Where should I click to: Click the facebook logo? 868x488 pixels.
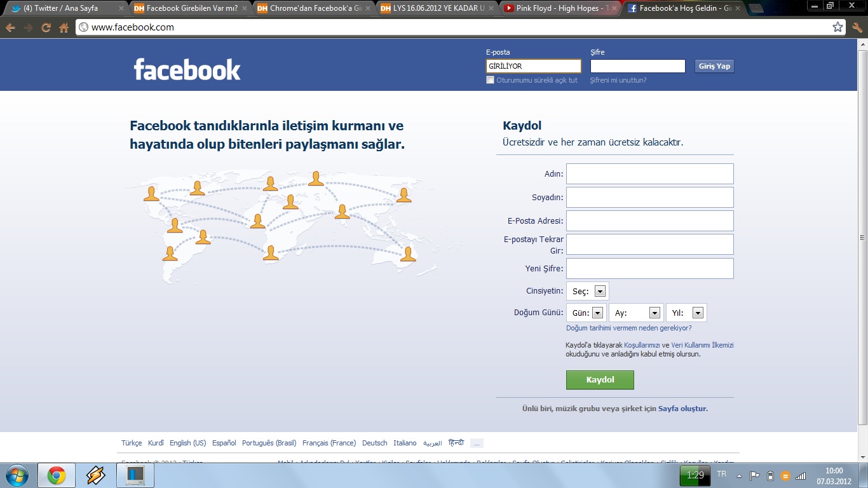187,69
